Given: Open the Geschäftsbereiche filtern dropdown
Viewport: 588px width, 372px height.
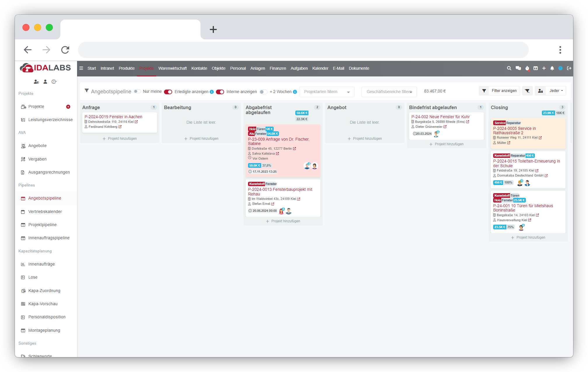Looking at the screenshot, I should tap(389, 92).
